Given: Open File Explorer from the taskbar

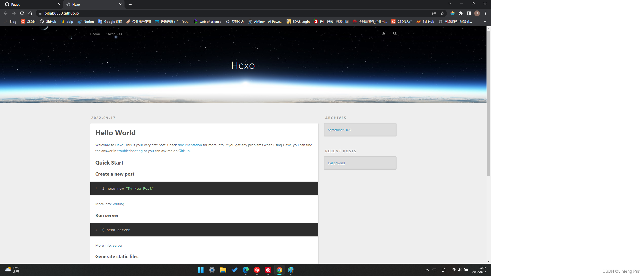Looking at the screenshot, I should pyautogui.click(x=223, y=270).
